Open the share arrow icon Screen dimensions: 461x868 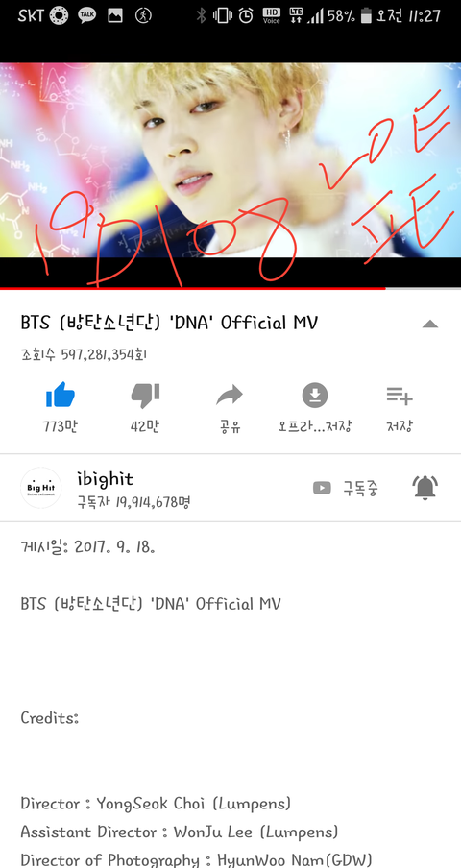pyautogui.click(x=230, y=395)
